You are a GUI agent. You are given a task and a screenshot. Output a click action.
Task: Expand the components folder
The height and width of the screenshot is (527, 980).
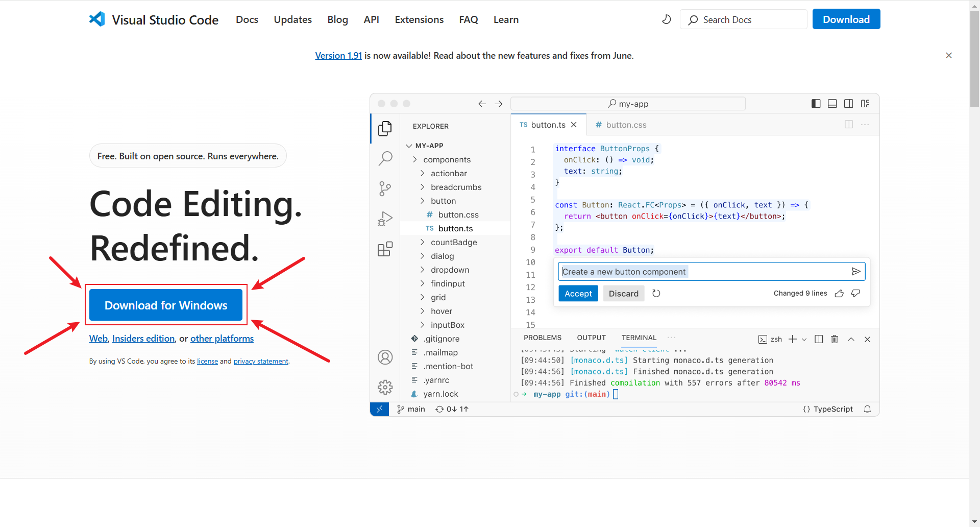point(447,159)
